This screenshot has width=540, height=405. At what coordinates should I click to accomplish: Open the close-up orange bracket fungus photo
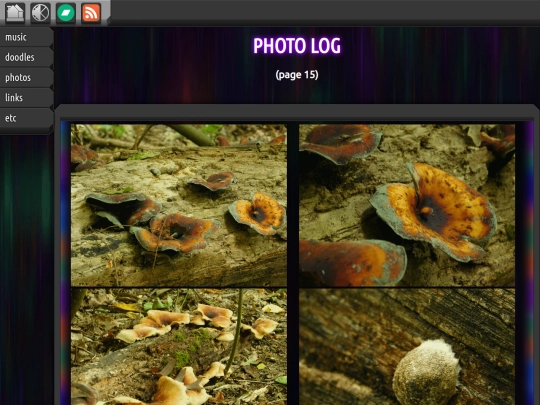coord(407,205)
